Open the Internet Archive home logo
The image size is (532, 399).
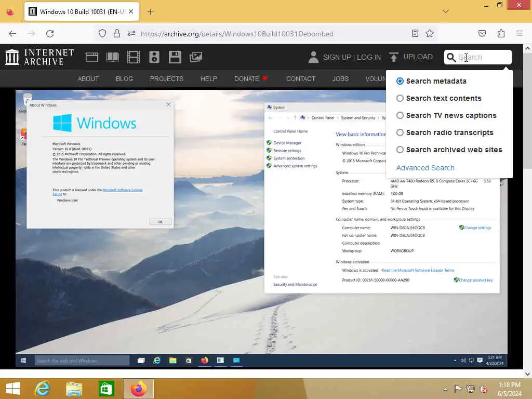39,57
